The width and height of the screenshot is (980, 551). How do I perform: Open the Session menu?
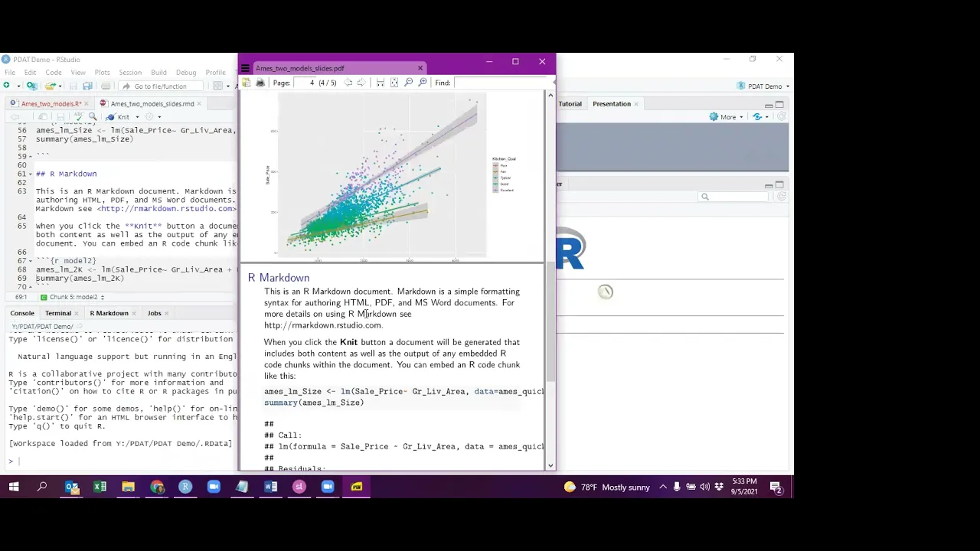[130, 73]
